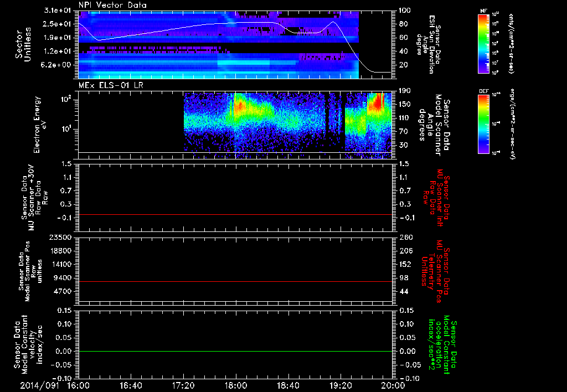
Task: Click the green constant velocity line
Action: [x=235, y=351]
